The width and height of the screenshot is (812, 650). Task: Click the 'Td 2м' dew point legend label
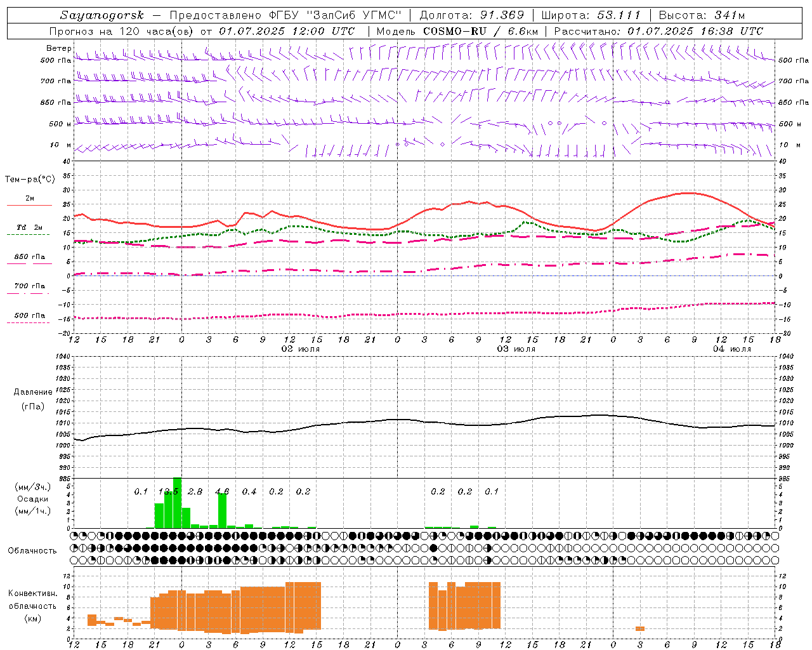(x=29, y=227)
